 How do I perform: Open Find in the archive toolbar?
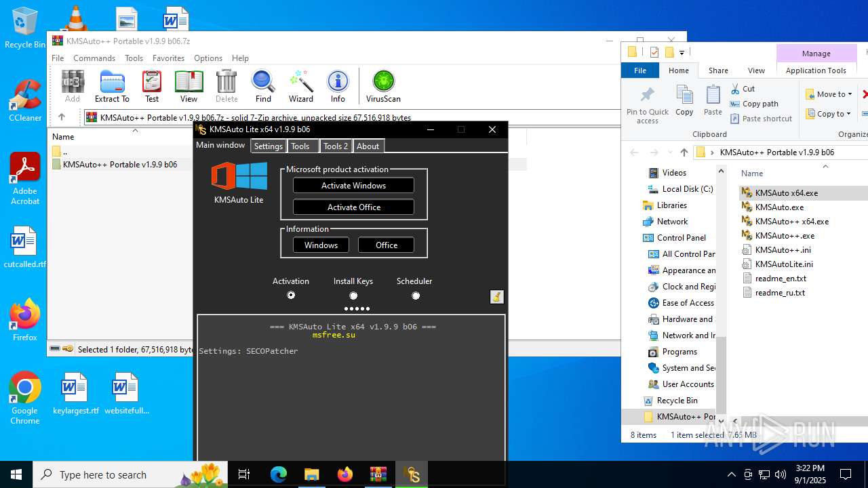pyautogui.click(x=263, y=86)
